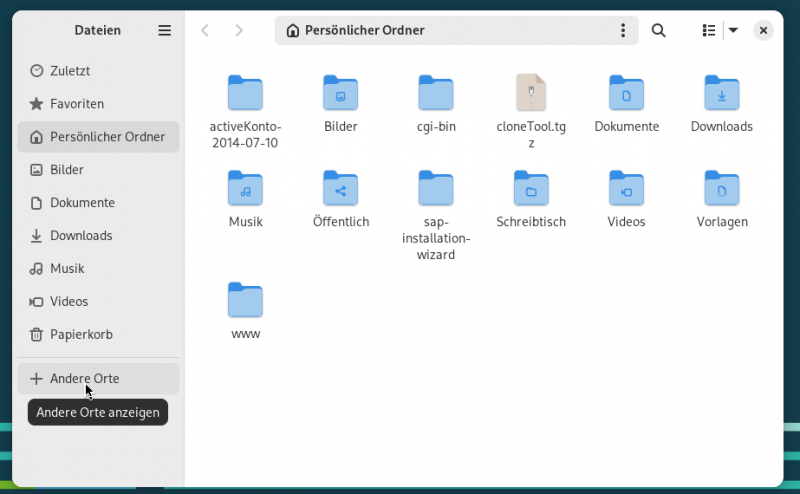Select Zuletzt in the sidebar
Screen dimensions: 800x494
[x=70, y=71]
